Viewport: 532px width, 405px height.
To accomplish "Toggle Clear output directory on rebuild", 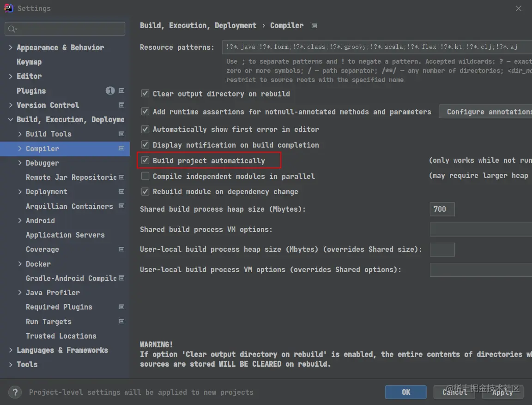I will [145, 93].
